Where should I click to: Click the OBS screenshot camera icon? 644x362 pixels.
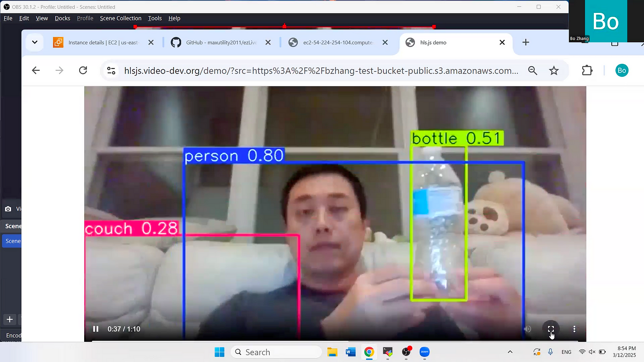click(8, 209)
